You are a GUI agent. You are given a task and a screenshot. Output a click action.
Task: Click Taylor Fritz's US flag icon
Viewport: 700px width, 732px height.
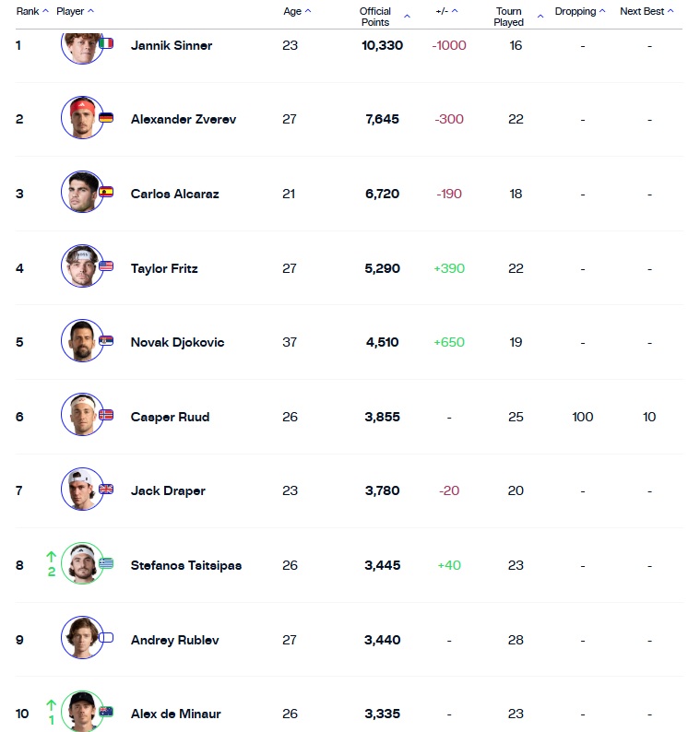(x=106, y=266)
